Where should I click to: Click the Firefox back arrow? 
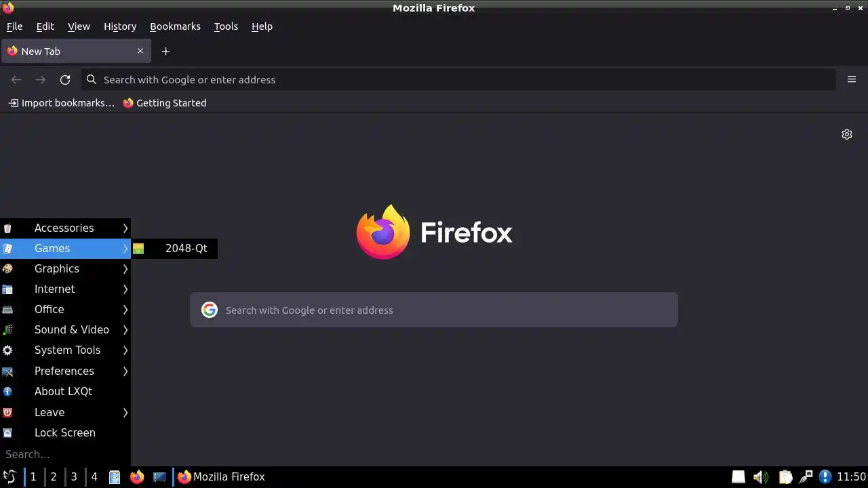coord(16,79)
